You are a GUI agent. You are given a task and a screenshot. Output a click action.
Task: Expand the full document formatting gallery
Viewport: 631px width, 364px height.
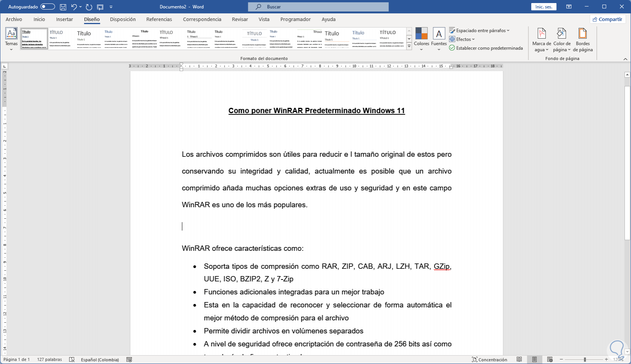coord(409,46)
